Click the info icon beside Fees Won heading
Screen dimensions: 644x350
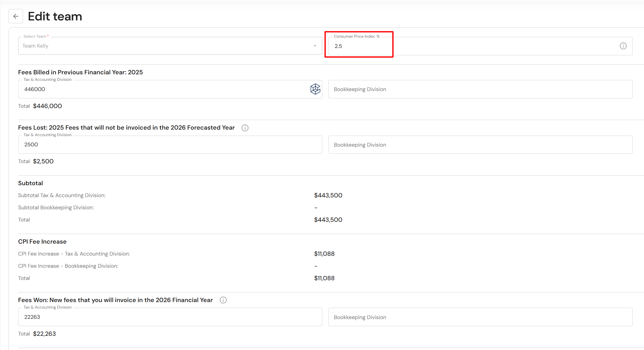pos(223,300)
